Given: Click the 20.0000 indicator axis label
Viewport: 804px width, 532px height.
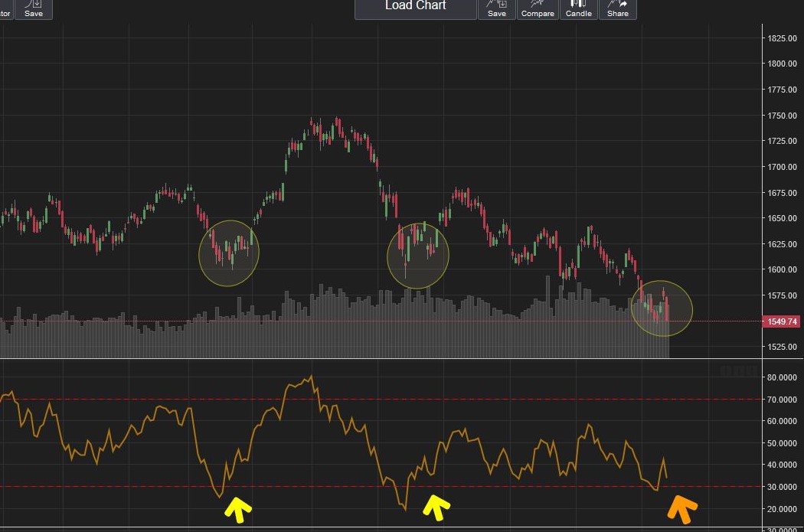Looking at the screenshot, I should (x=782, y=509).
